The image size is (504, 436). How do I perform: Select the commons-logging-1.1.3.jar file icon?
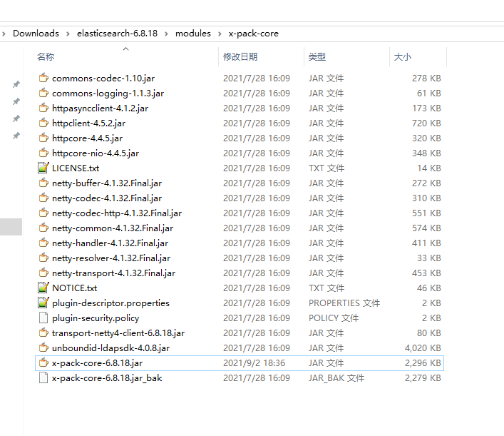43,93
